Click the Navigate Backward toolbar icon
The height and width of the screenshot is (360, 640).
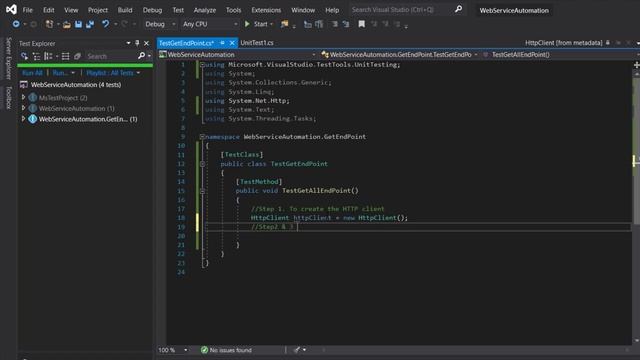16,24
